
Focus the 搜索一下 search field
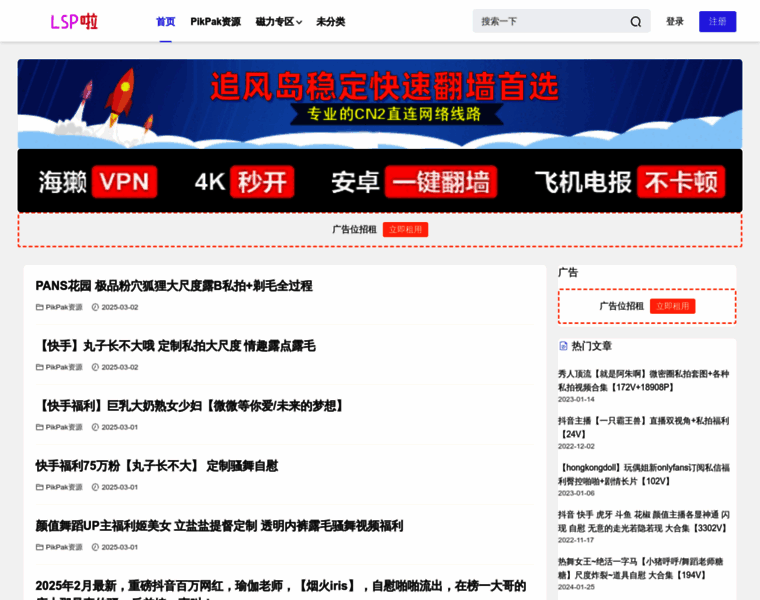550,21
